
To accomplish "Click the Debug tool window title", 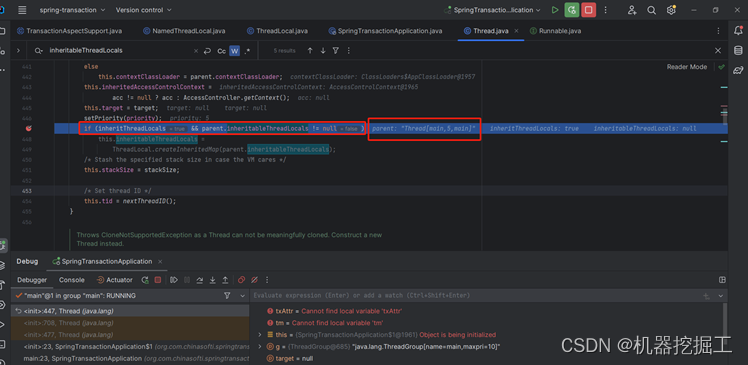I will [x=27, y=261].
